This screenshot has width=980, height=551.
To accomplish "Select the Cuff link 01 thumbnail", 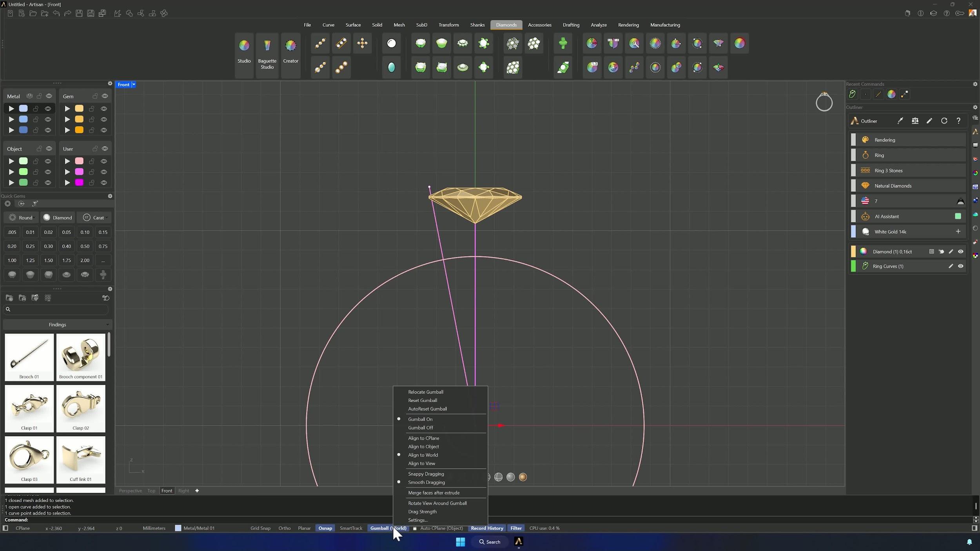I will click(x=81, y=460).
